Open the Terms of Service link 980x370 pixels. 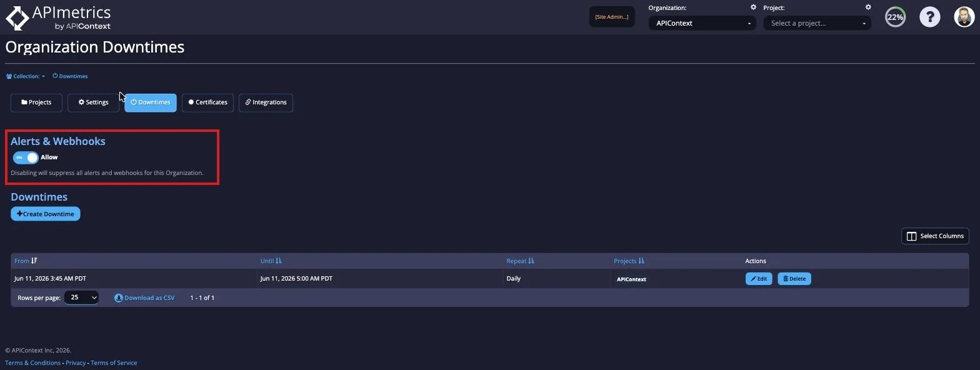click(x=114, y=363)
